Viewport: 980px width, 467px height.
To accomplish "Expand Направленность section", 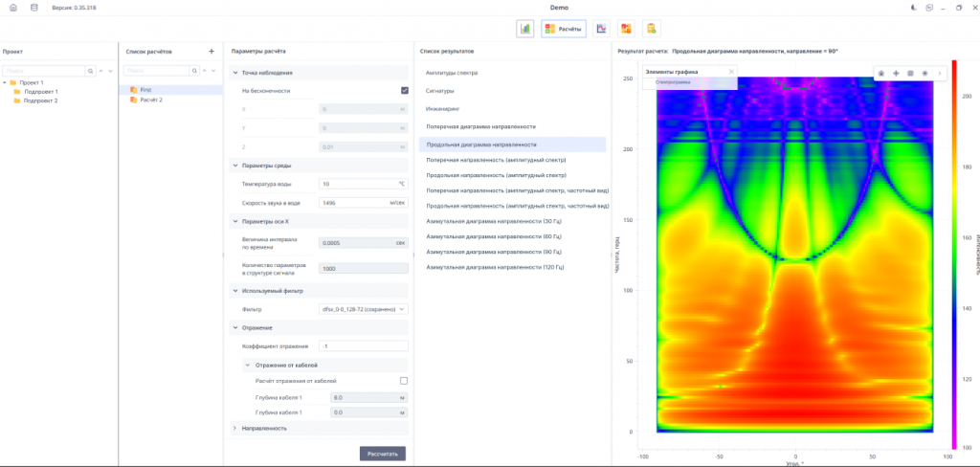I will coord(234,428).
